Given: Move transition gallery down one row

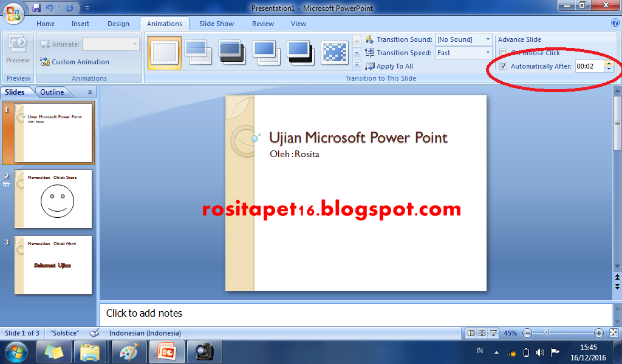Looking at the screenshot, I should pos(357,53).
